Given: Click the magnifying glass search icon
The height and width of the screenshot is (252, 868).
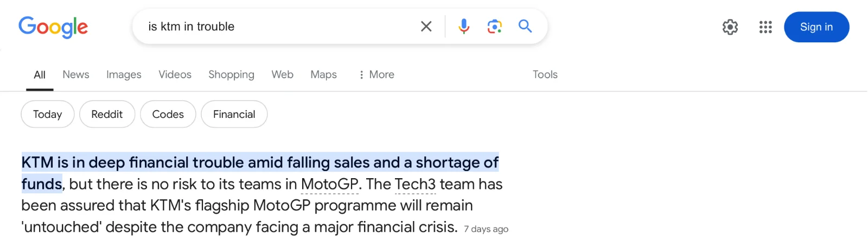Looking at the screenshot, I should [x=525, y=26].
